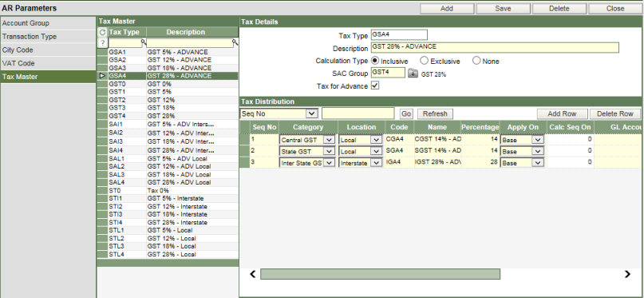Click the Description column header in Tax Master
This screenshot has width=644, height=298.
192,32
